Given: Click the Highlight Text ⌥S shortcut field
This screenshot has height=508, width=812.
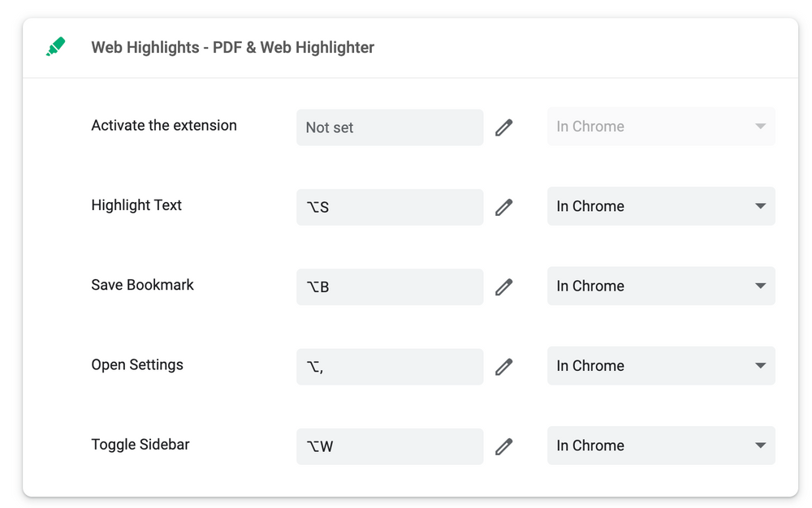Looking at the screenshot, I should coord(390,207).
